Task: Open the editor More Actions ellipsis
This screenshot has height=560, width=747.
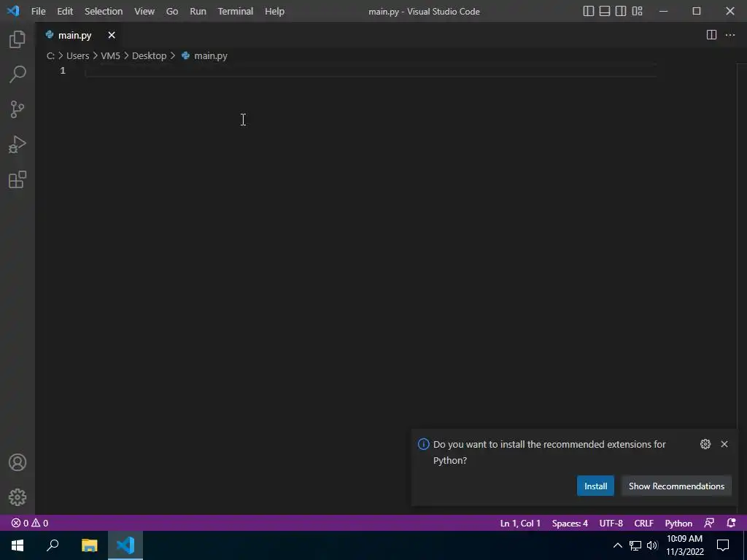Action: (x=729, y=35)
